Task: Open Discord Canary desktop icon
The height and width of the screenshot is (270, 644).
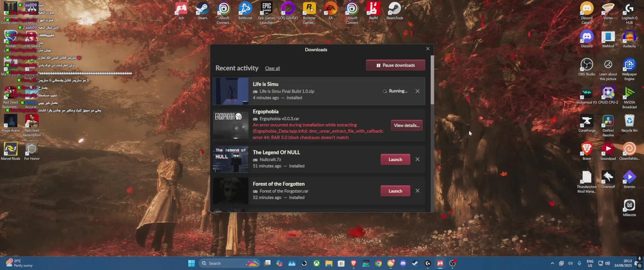Action: coord(587,13)
